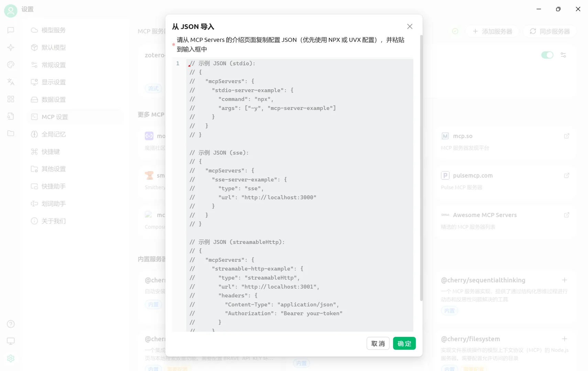
Task: Click the help question mark icon
Action: click(11, 324)
